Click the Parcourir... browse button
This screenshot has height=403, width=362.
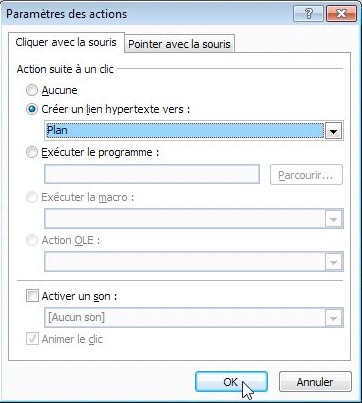(x=306, y=175)
